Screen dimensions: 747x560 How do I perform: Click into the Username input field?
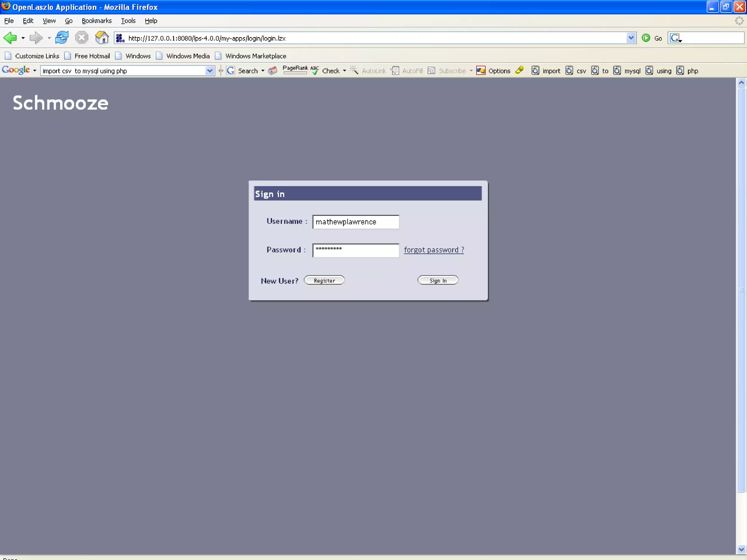tap(355, 222)
